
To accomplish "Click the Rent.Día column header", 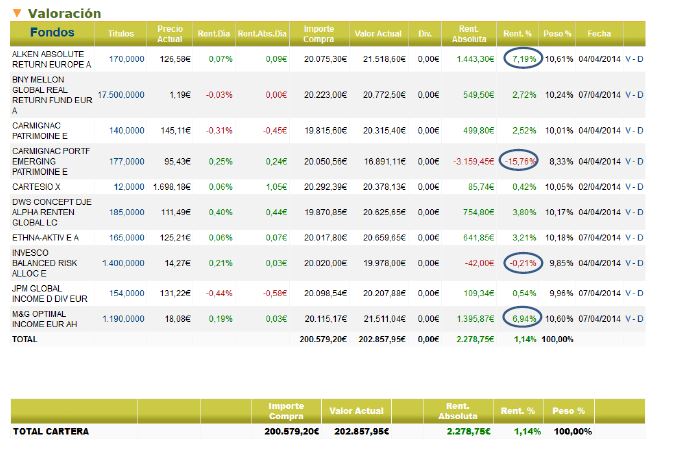I will 214,33.
